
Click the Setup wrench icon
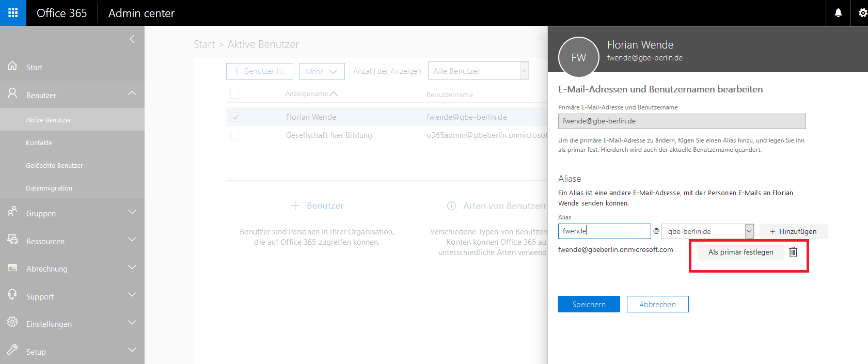coord(12,350)
